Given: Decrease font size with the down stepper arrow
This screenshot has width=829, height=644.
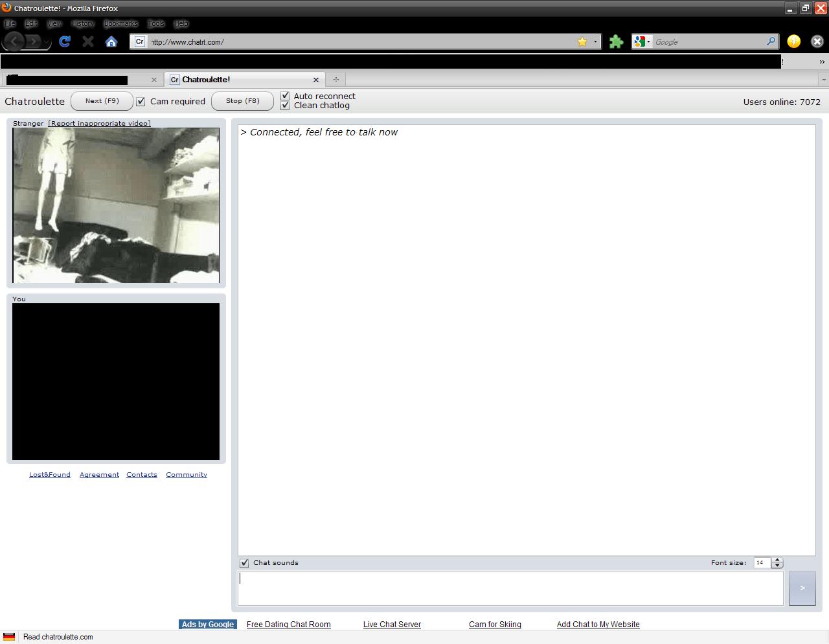Looking at the screenshot, I should (x=778, y=566).
